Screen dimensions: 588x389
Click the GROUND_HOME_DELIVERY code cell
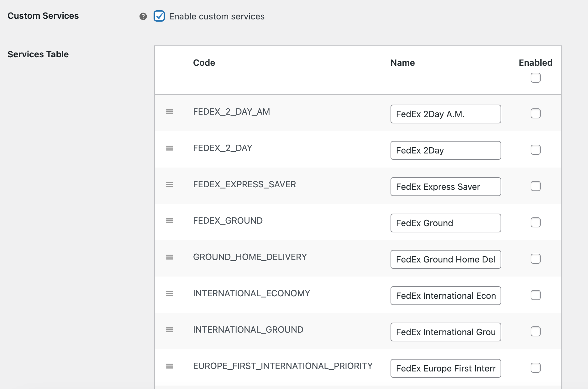250,257
